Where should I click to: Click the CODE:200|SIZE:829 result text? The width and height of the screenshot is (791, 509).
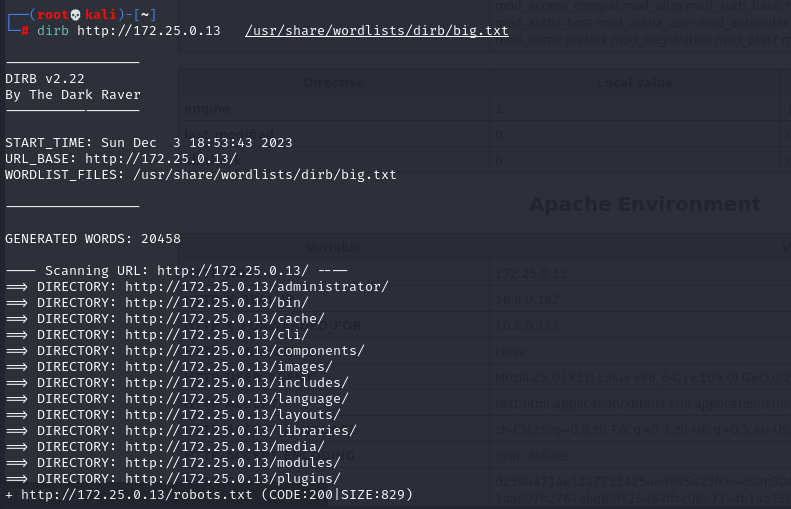[x=337, y=495]
